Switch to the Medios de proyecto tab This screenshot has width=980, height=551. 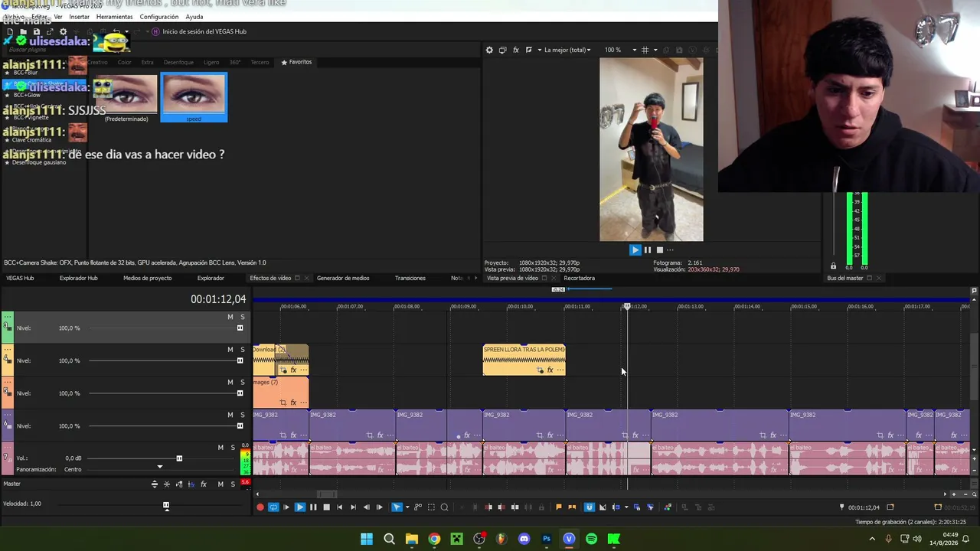148,278
